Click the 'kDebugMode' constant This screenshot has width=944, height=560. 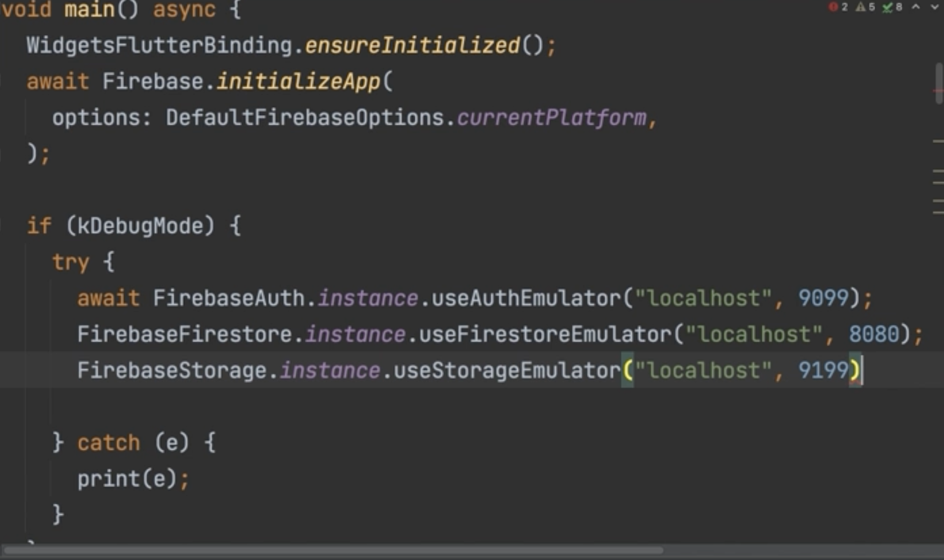click(140, 226)
